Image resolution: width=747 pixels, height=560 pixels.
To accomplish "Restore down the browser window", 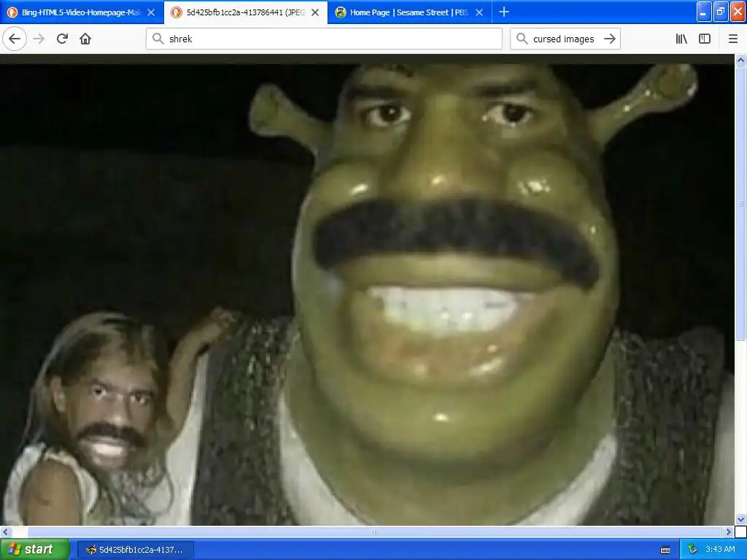I will (x=721, y=12).
